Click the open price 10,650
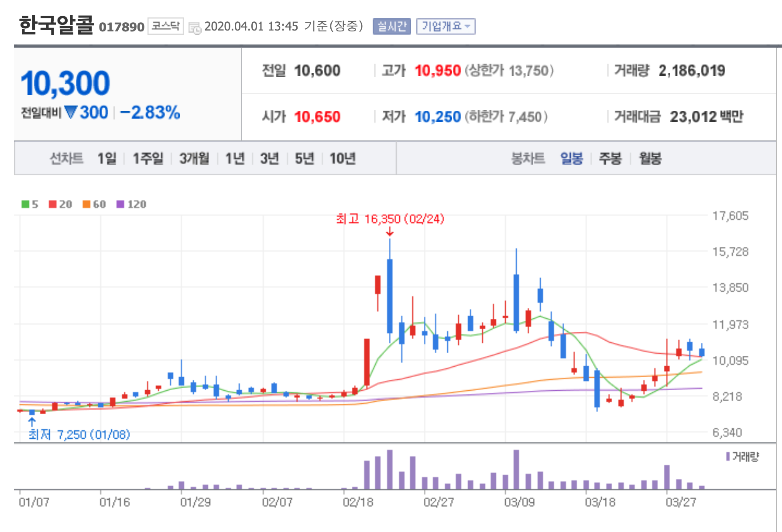The width and height of the screenshot is (782, 532). [x=317, y=117]
